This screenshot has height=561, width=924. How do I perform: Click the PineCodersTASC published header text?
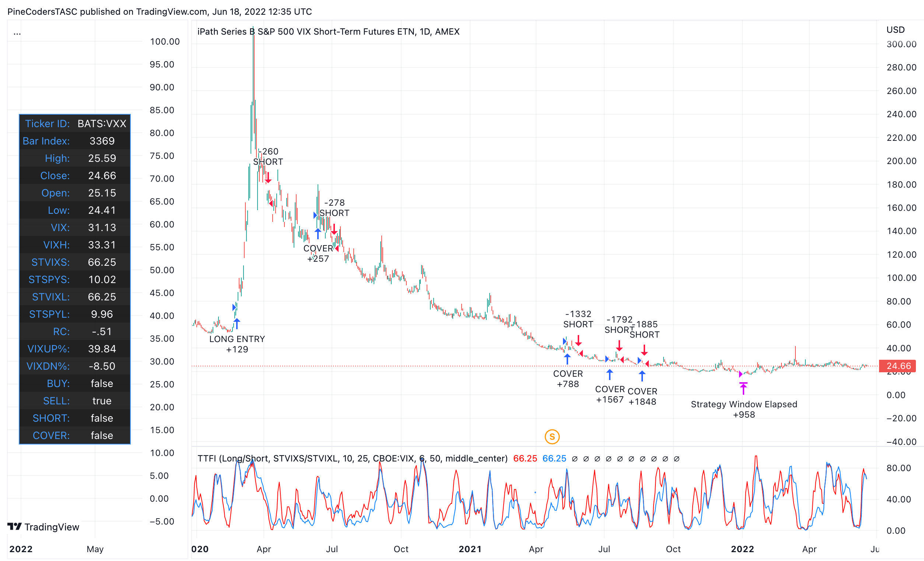pyautogui.click(x=160, y=12)
